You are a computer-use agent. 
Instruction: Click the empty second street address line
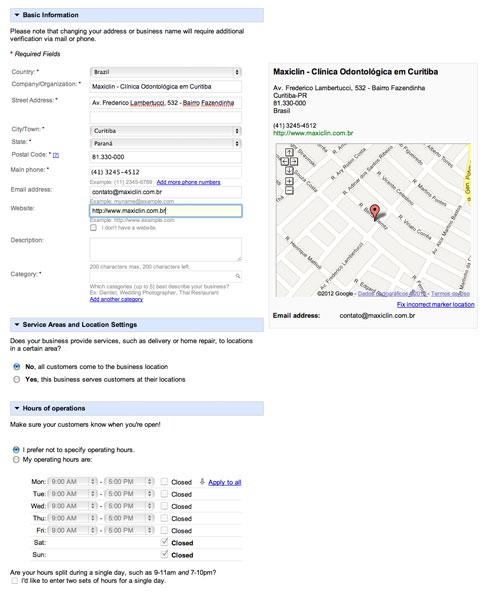(166, 117)
